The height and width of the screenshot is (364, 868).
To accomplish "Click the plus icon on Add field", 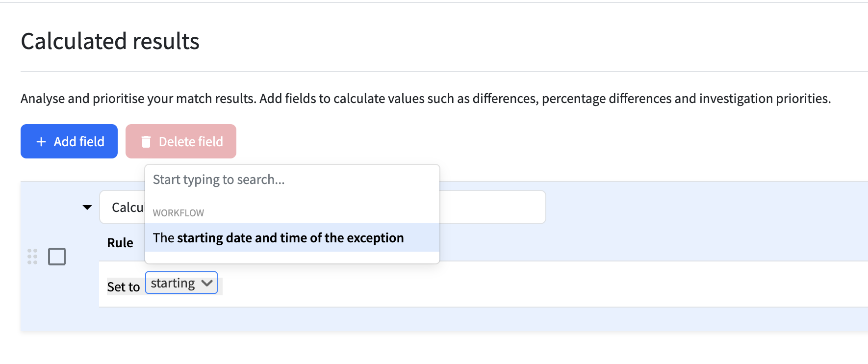I will pos(41,142).
